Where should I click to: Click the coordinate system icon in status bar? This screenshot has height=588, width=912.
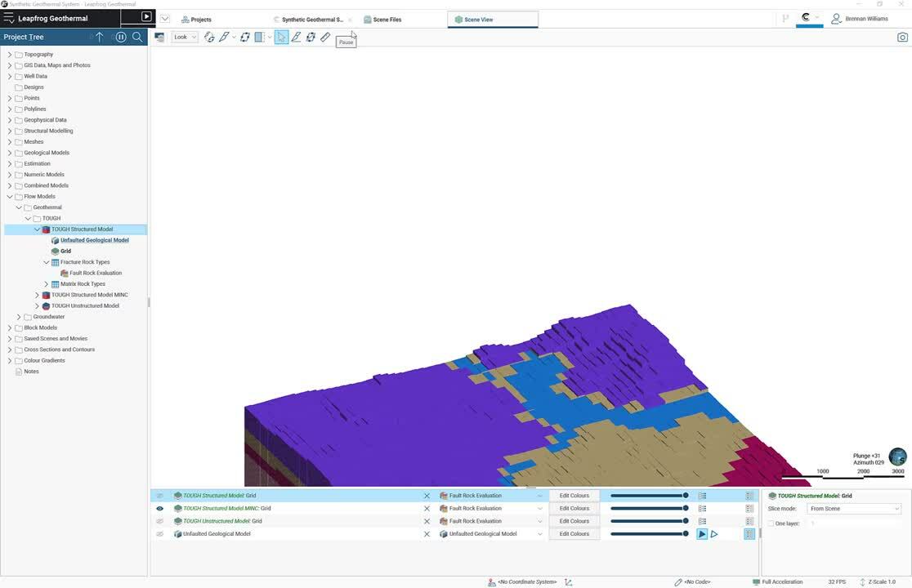[x=491, y=581]
